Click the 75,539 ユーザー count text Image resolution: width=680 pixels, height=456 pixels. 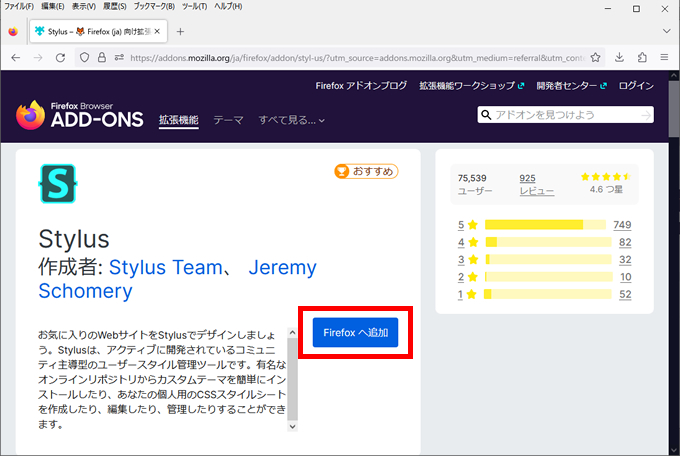click(475, 184)
